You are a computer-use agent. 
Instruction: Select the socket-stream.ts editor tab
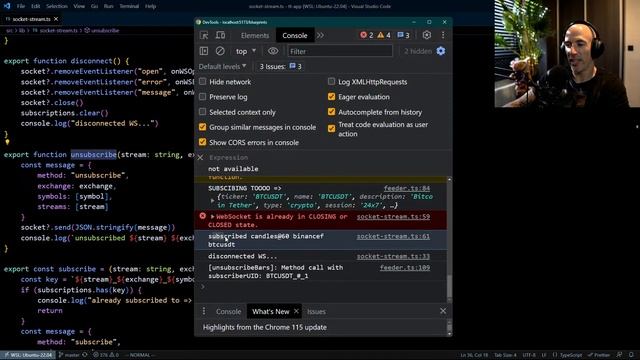click(31, 19)
